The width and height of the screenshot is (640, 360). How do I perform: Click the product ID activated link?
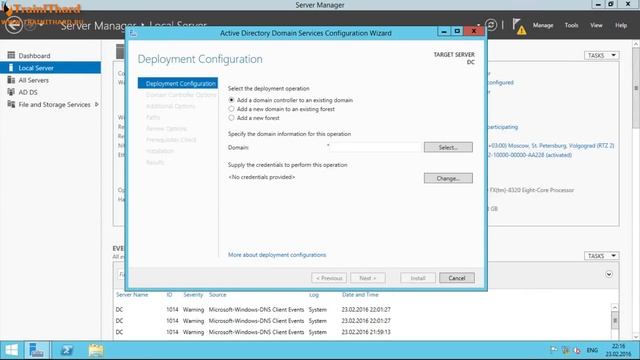pos(530,155)
